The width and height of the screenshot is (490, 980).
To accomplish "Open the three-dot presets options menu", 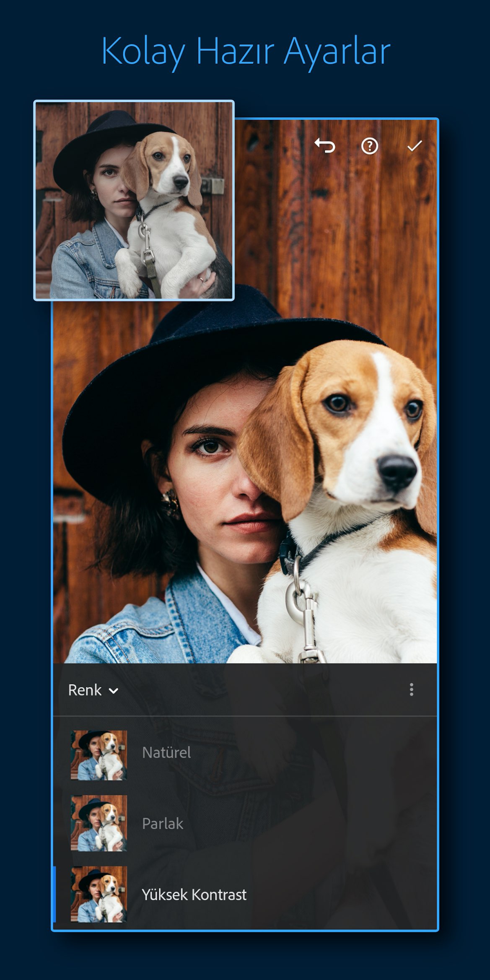I will tap(411, 690).
